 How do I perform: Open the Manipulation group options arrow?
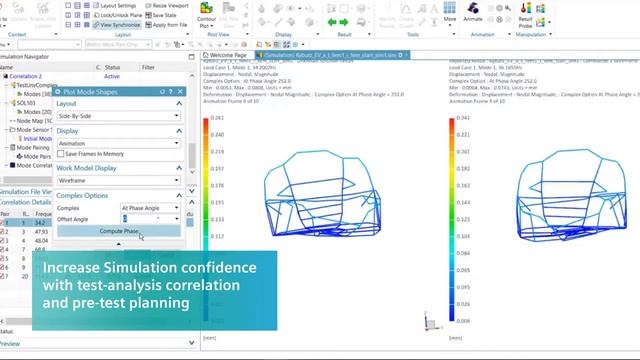(x=550, y=35)
